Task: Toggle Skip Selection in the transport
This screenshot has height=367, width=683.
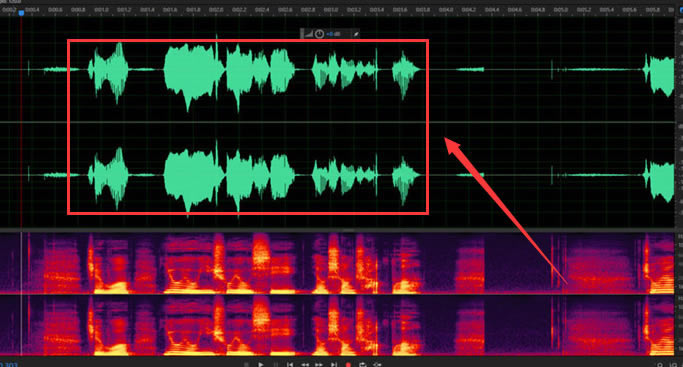Action: point(377,364)
